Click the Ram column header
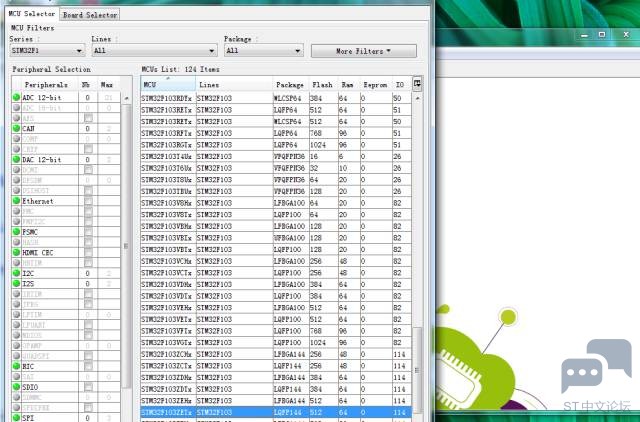The height and width of the screenshot is (422, 640). [x=347, y=84]
